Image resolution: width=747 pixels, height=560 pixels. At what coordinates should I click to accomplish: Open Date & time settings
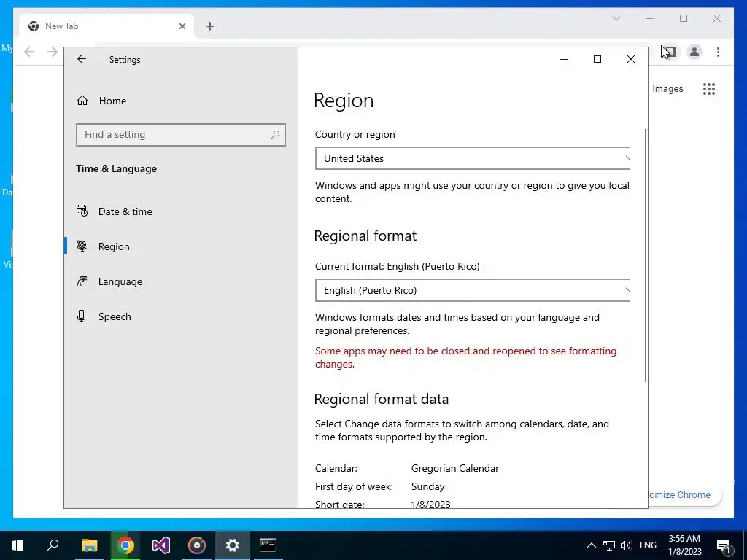[x=181, y=211]
